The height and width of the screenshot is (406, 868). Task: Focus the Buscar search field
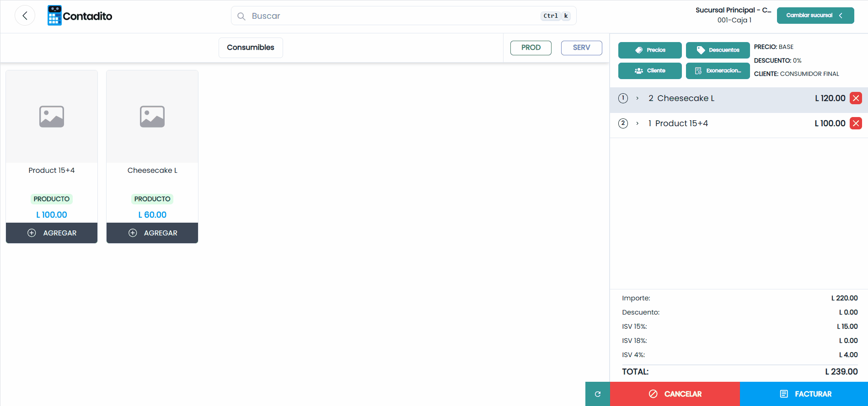(403, 16)
